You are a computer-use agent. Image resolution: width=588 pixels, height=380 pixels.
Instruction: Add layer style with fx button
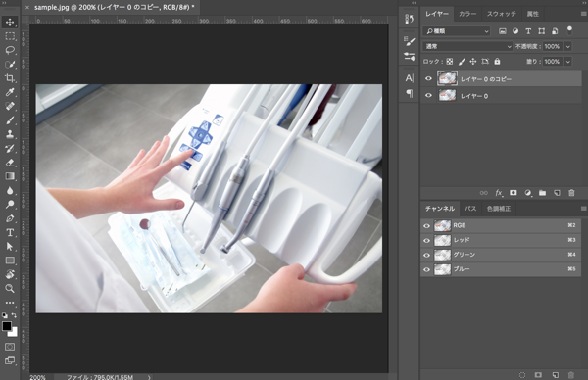tap(499, 193)
